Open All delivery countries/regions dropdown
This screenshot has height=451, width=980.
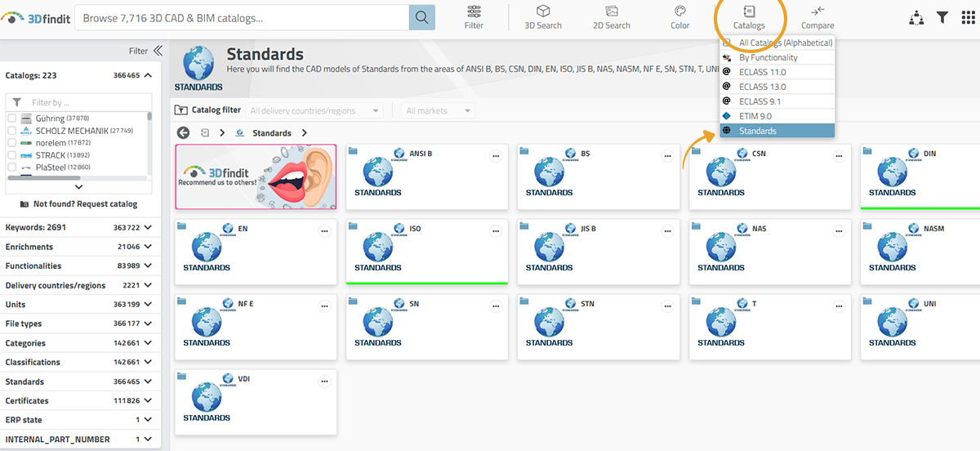(x=314, y=110)
